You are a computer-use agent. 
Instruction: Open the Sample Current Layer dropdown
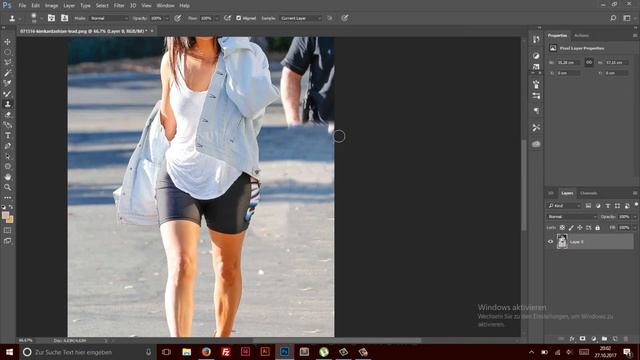300,18
